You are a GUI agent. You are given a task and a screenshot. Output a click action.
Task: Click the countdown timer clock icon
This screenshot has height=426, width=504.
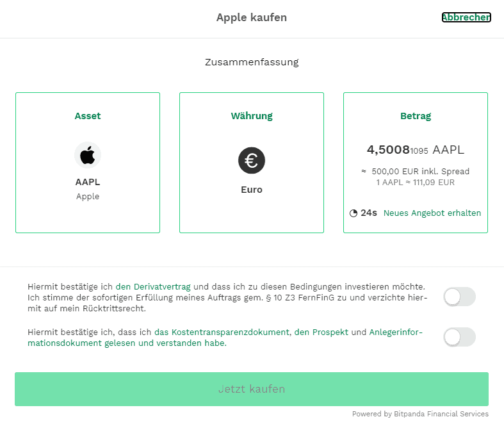354,213
